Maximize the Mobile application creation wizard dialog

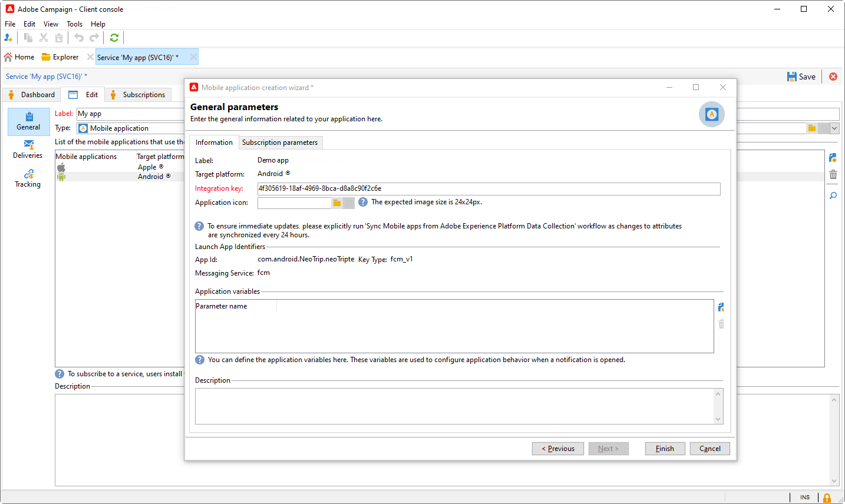click(696, 87)
